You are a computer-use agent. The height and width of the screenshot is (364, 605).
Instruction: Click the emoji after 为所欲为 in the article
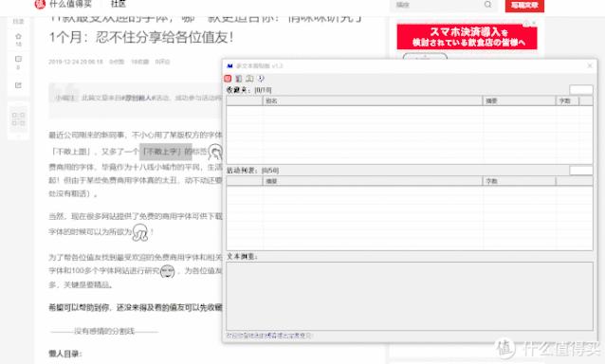tap(140, 232)
